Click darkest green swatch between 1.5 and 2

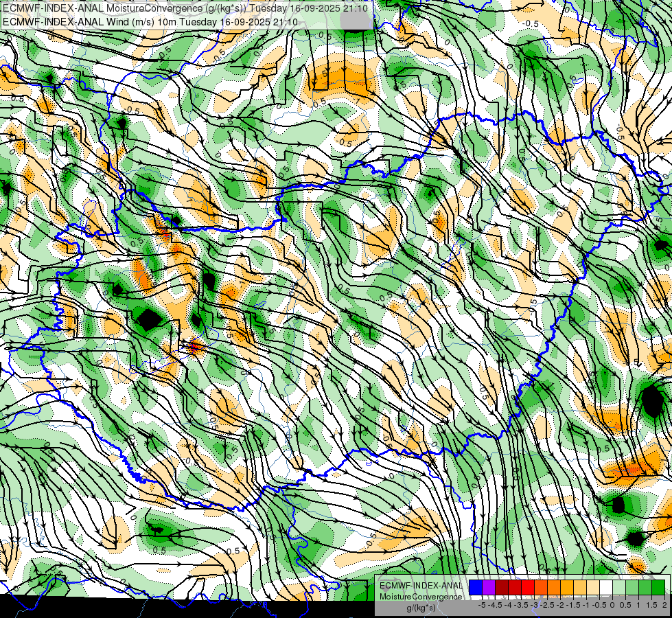(658, 587)
